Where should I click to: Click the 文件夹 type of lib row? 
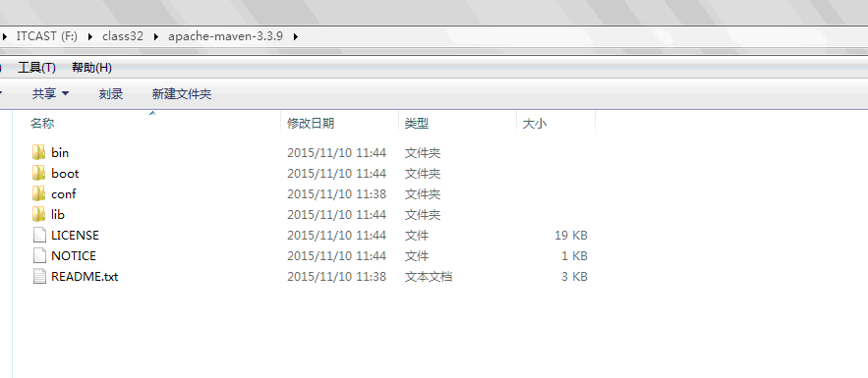click(x=423, y=214)
